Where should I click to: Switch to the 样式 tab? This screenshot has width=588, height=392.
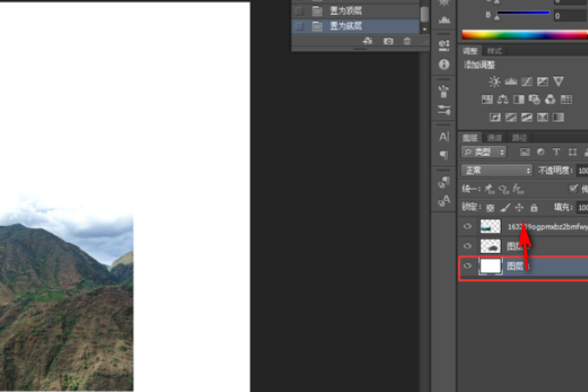(x=494, y=51)
